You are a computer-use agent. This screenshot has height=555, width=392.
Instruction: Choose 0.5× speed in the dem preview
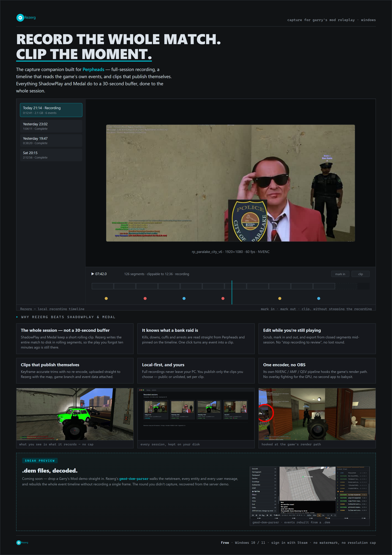315,515
